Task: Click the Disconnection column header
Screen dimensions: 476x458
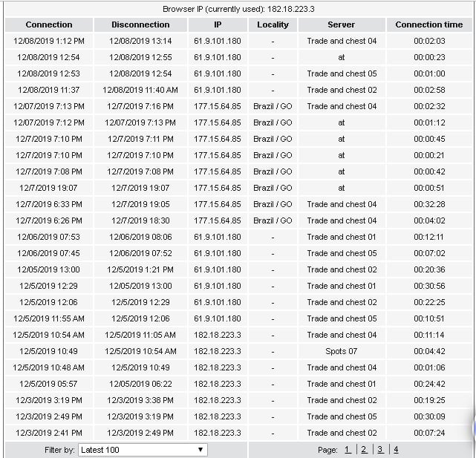Action: (140, 24)
